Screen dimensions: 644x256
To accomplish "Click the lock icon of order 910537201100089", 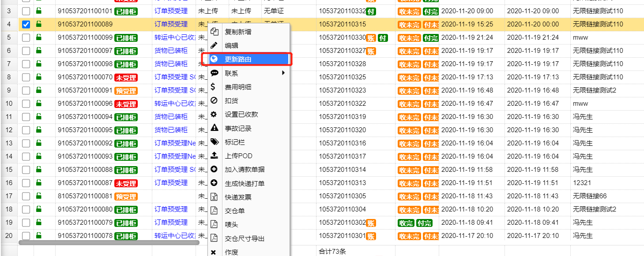I will pyautogui.click(x=38, y=24).
